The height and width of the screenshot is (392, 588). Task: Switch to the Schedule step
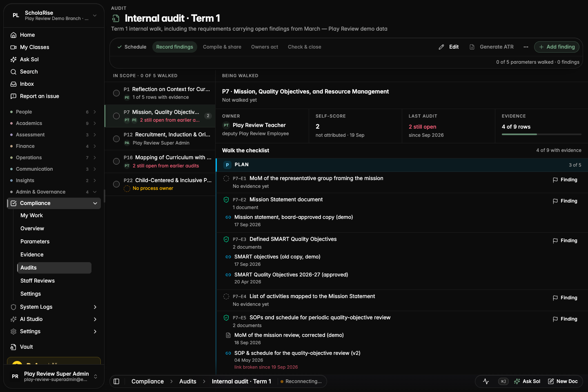pyautogui.click(x=131, y=47)
